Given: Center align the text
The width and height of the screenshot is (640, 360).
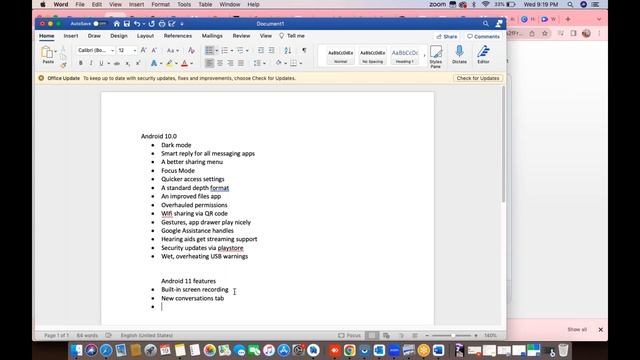Looking at the screenshot, I should [x=220, y=63].
